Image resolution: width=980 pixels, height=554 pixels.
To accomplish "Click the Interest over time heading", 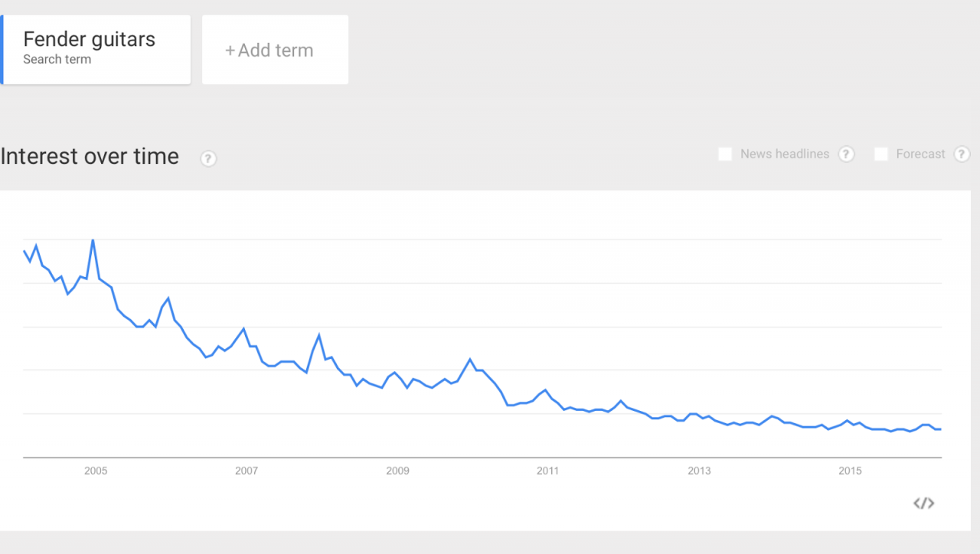I will pyautogui.click(x=90, y=156).
